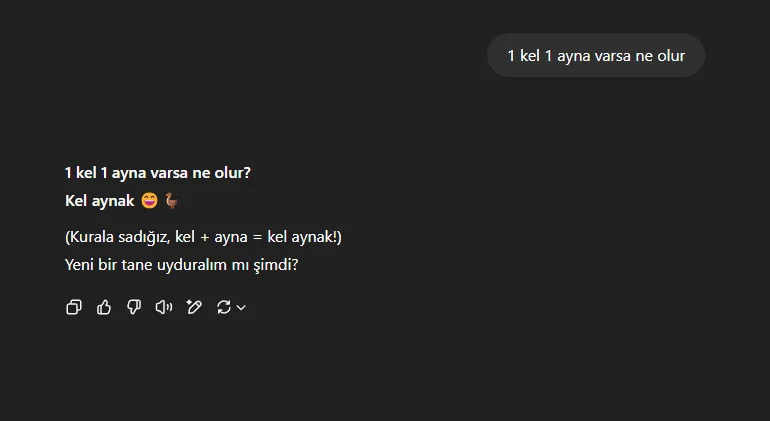The height and width of the screenshot is (421, 770).
Task: Click the word "olur" in the user bubble
Action: 670,55
